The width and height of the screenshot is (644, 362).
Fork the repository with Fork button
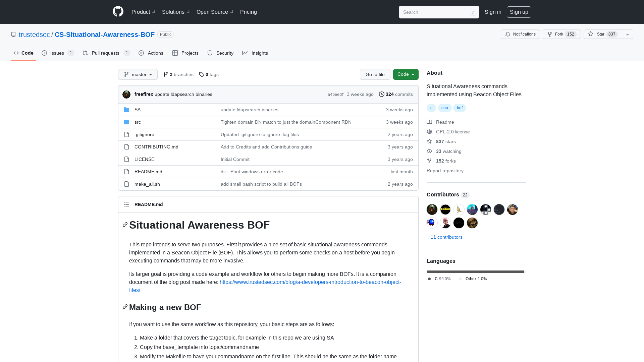[x=562, y=34]
